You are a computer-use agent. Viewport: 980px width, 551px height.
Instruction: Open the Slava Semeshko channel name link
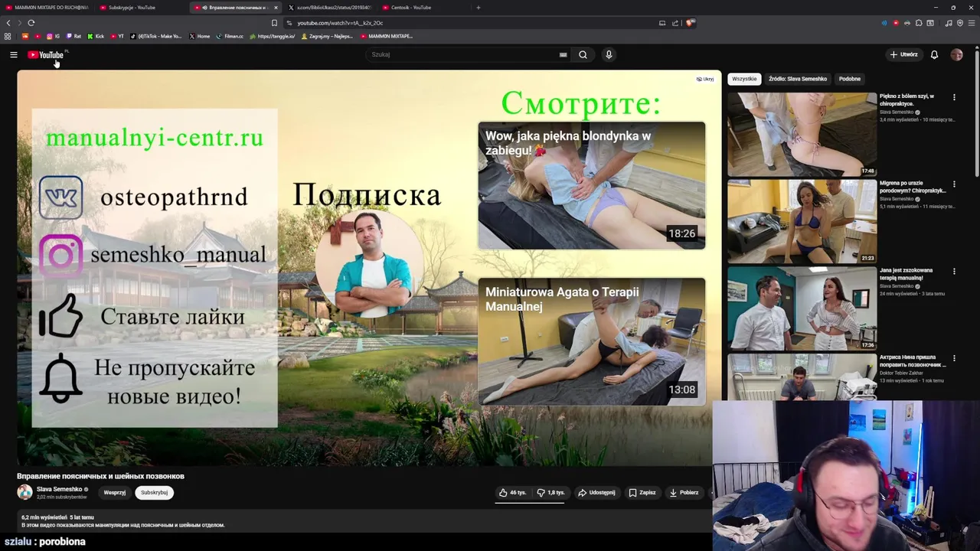59,489
